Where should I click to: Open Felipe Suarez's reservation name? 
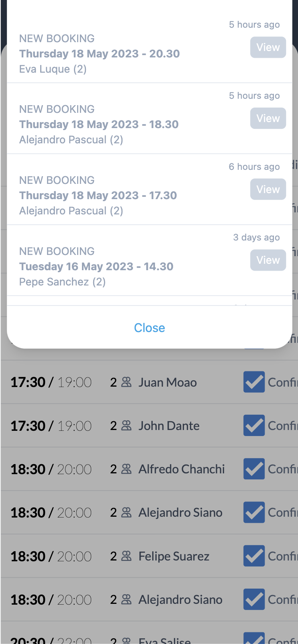[x=174, y=556]
